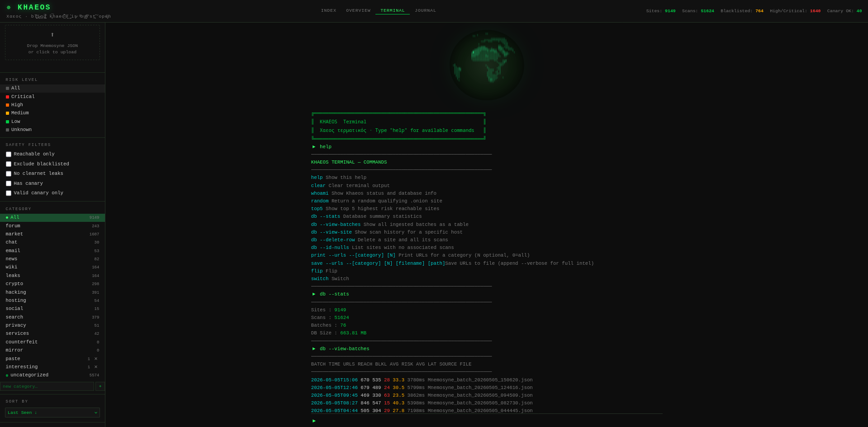Image resolution: width=868 pixels, height=427 pixels.
Task: Select the leaks category
Action: click(x=52, y=276)
